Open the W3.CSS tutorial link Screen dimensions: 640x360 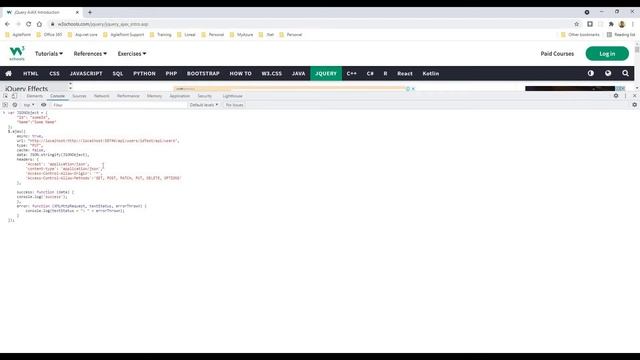pyautogui.click(x=272, y=73)
